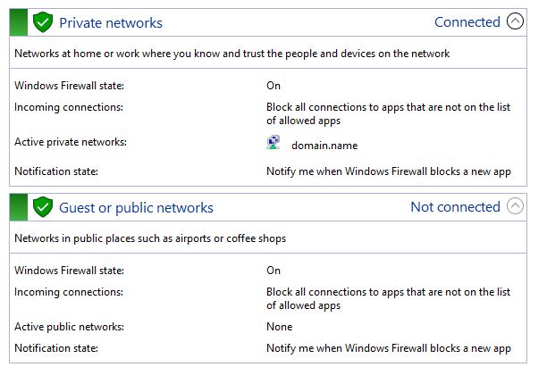Select the domain.name active network text
The image size is (555, 392).
point(324,146)
